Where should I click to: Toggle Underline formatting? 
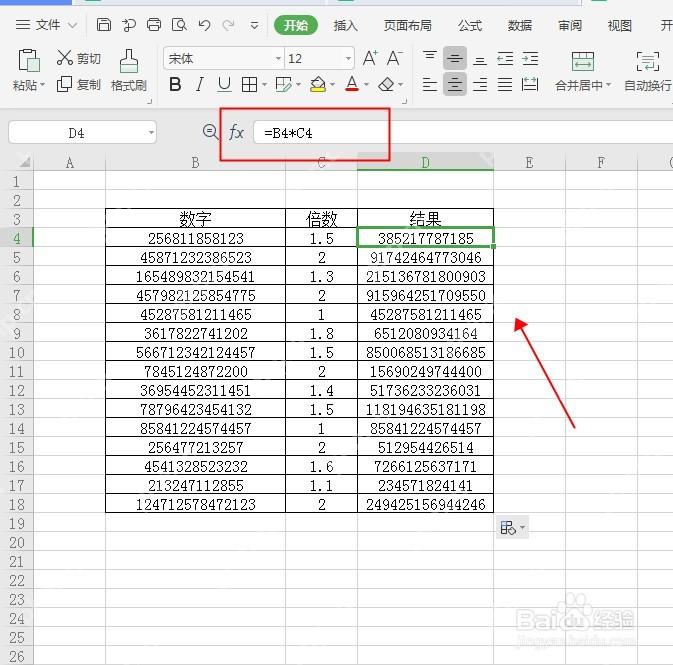224,85
